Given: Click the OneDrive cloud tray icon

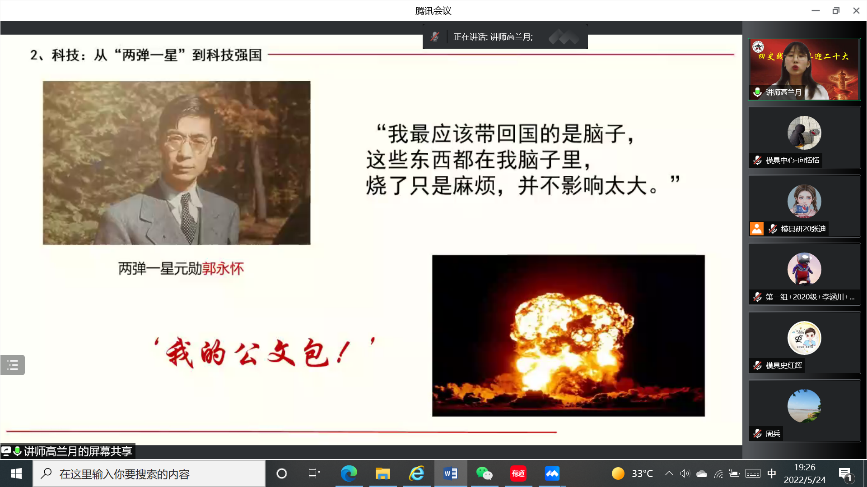Looking at the screenshot, I should click(x=702, y=474).
